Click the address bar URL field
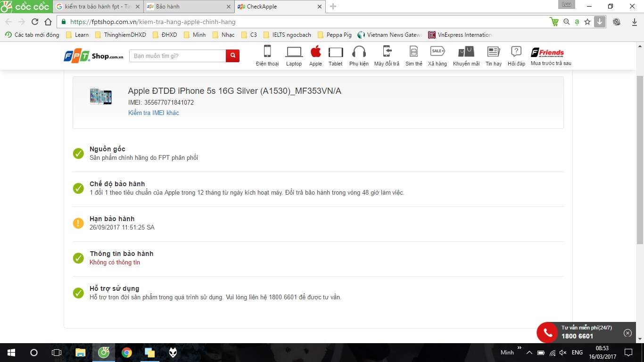The image size is (644, 362). [302, 22]
